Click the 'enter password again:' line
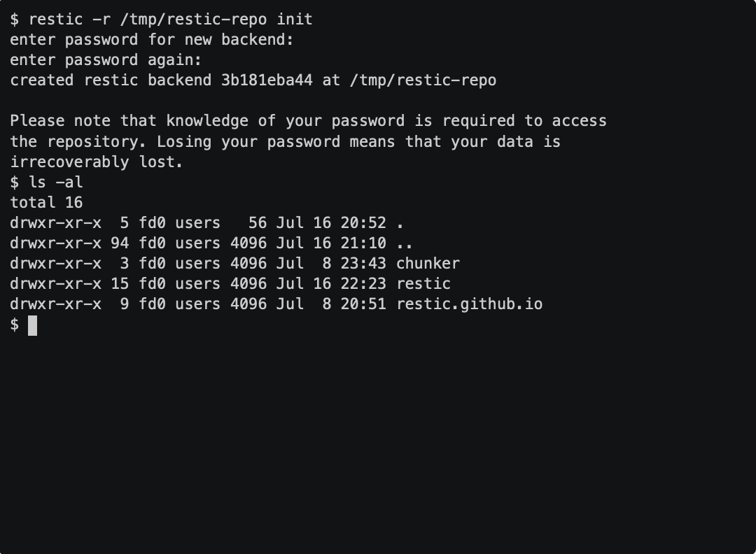This screenshot has width=756, height=554. point(106,60)
